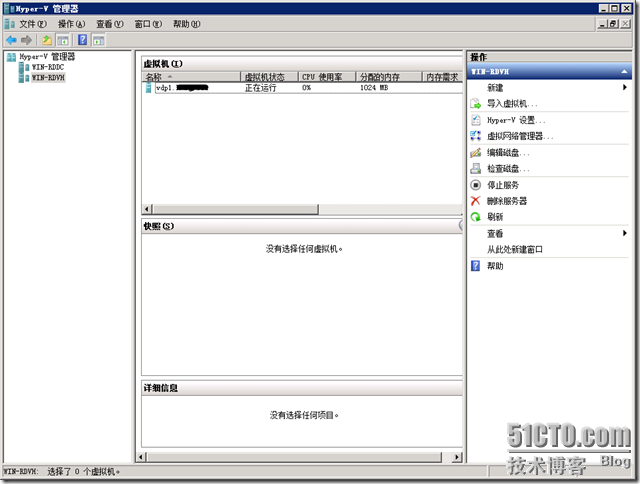Click the VM list horizontal scrollbar thumb
Viewport: 640px width, 484px height.
point(235,209)
